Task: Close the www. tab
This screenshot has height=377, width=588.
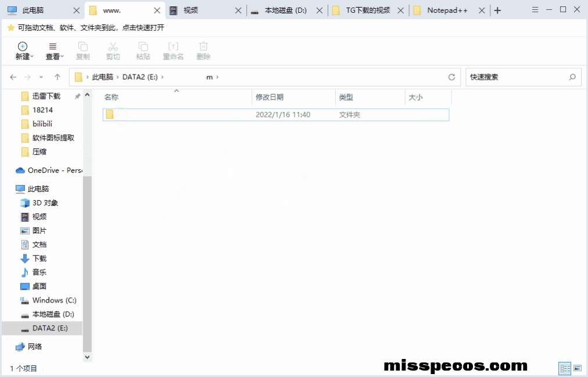Action: point(157,10)
